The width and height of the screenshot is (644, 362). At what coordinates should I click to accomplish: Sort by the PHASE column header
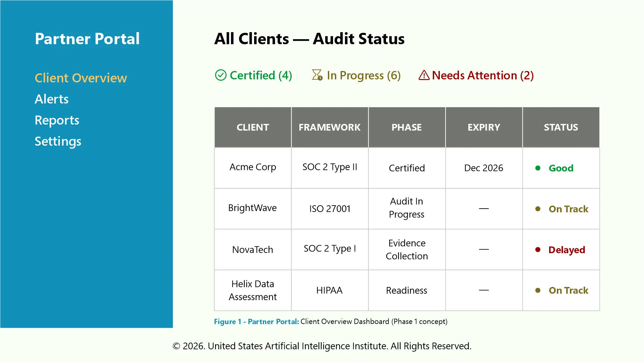[407, 127]
